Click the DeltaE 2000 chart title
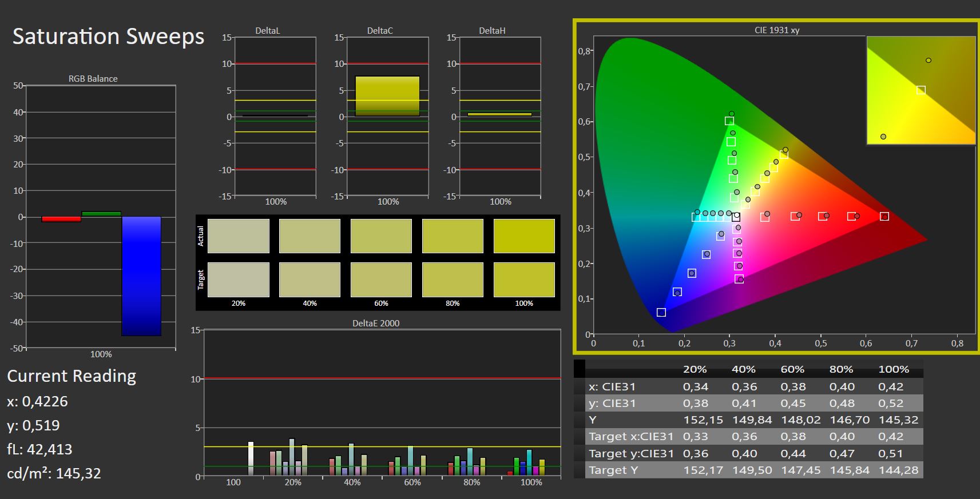 click(376, 323)
